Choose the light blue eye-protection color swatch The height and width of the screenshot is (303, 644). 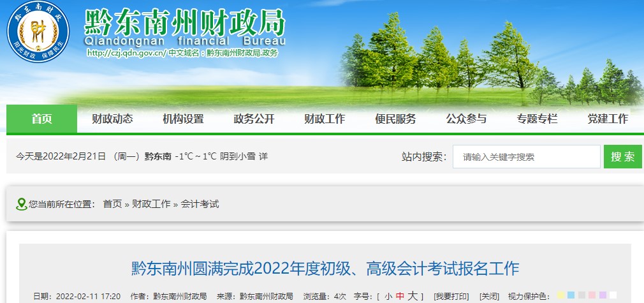[x=571, y=296]
